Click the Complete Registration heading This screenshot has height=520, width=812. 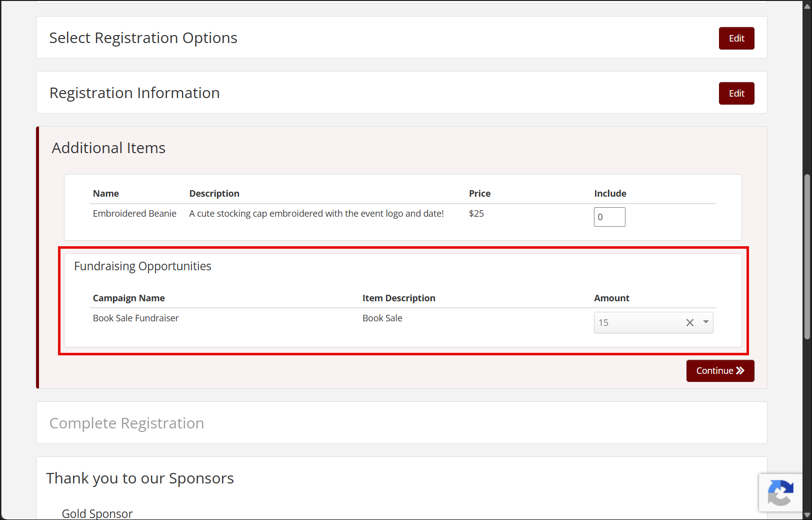pos(126,423)
